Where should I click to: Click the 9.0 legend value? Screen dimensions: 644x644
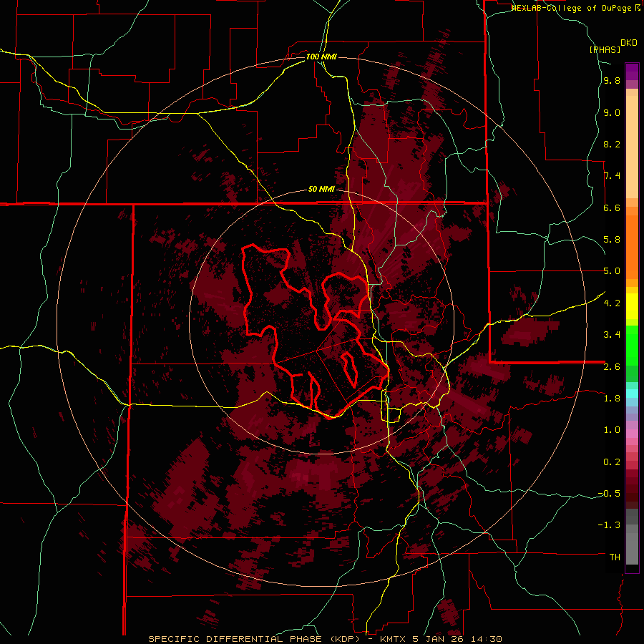tap(612, 112)
